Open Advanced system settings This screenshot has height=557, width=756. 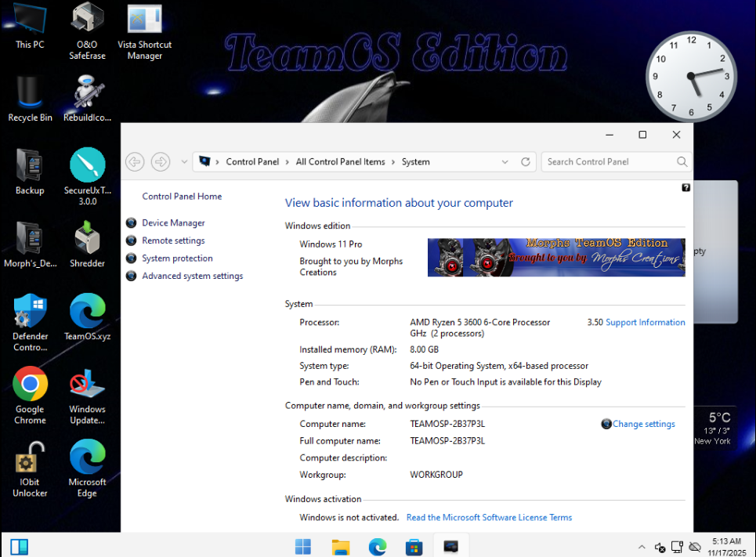click(x=192, y=276)
